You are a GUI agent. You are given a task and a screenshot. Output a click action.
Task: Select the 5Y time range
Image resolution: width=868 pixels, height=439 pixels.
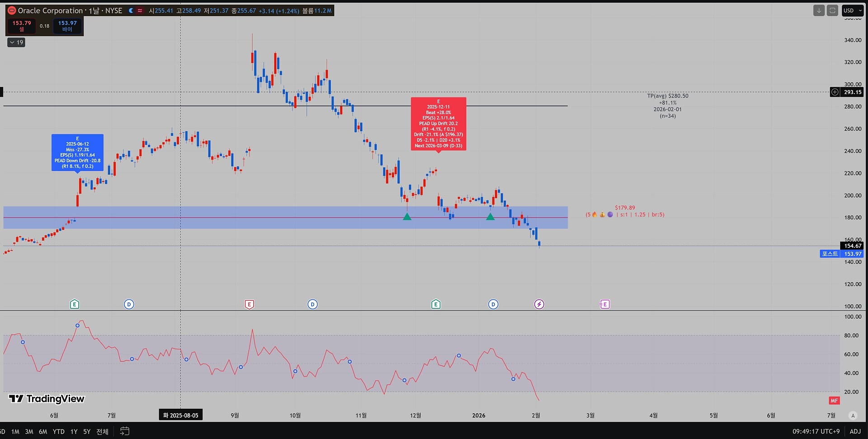pos(87,432)
